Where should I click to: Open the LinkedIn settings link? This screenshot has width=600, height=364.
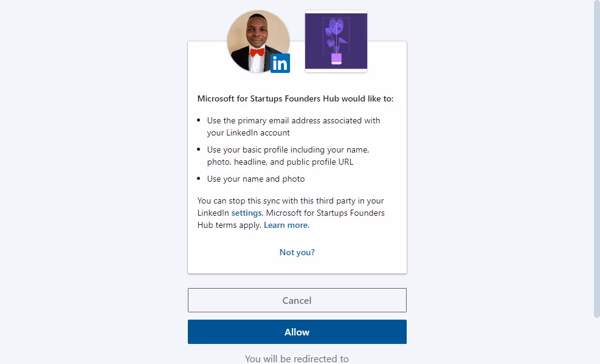tap(246, 213)
